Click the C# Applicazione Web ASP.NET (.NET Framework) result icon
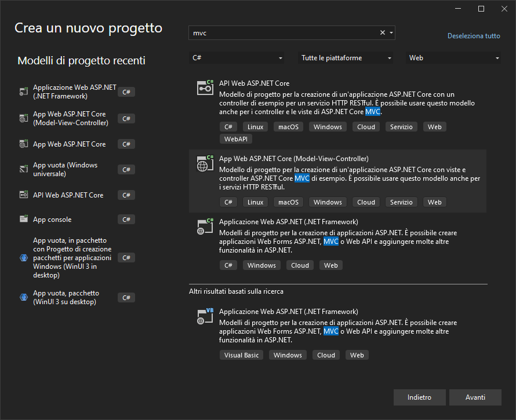Viewport: 516px width, 420px height. pos(205,227)
